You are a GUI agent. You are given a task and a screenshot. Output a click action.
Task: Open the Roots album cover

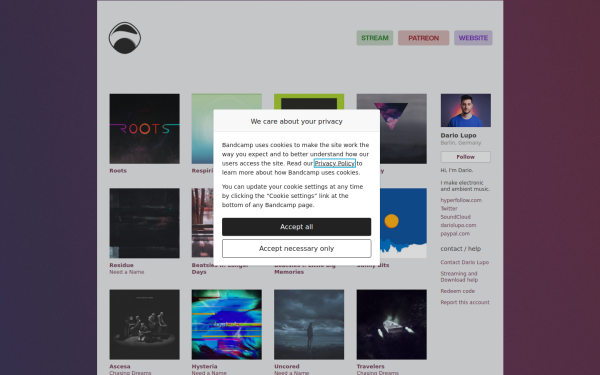[x=144, y=129]
